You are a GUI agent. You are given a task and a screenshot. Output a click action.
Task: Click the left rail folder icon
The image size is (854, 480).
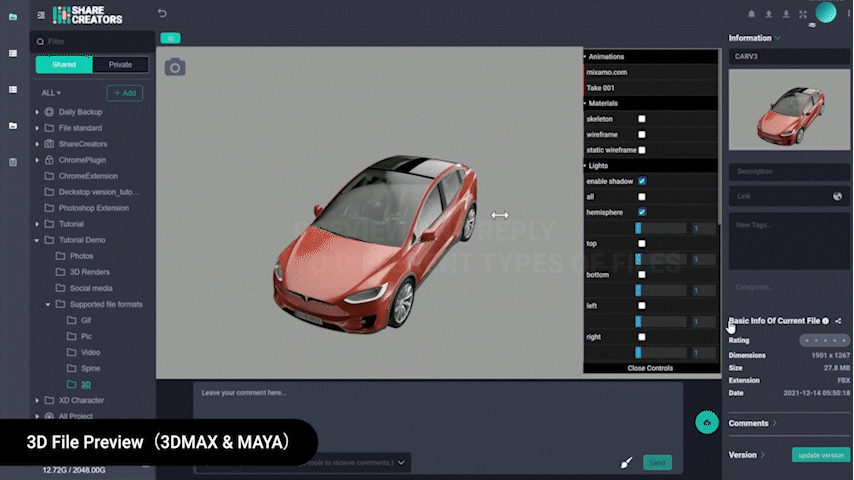[x=13, y=126]
